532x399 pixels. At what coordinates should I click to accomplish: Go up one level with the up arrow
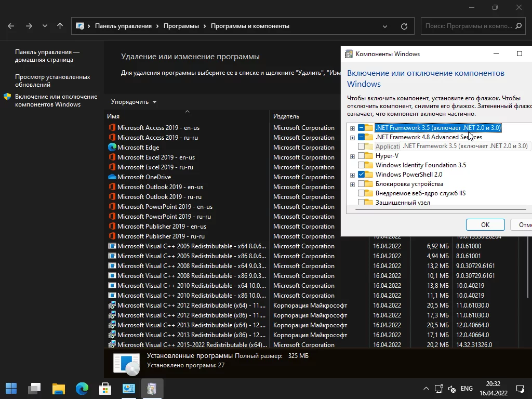[60, 26]
